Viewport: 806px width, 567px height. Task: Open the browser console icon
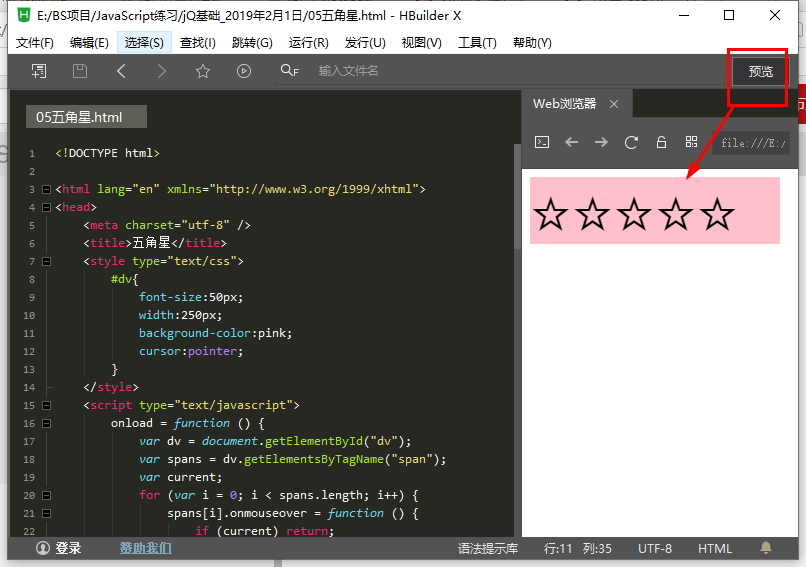pos(542,142)
